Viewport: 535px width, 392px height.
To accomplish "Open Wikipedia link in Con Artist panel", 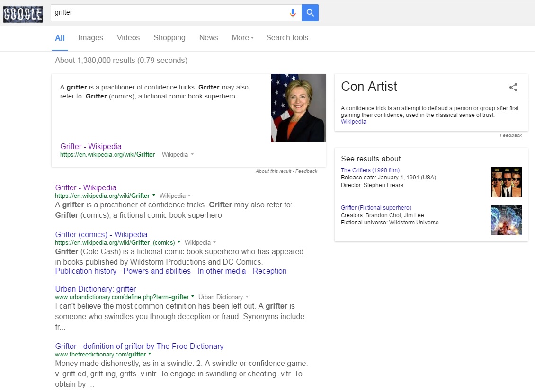I will point(354,122).
